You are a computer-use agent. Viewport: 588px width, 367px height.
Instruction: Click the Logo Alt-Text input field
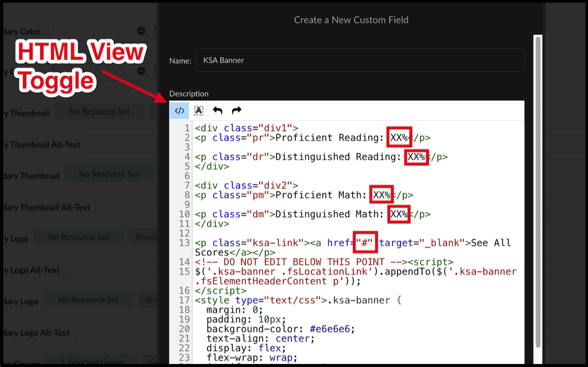click(x=112, y=270)
